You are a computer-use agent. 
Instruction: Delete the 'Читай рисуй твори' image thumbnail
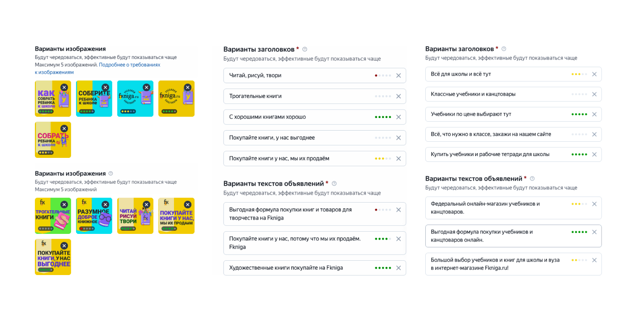pos(146,204)
